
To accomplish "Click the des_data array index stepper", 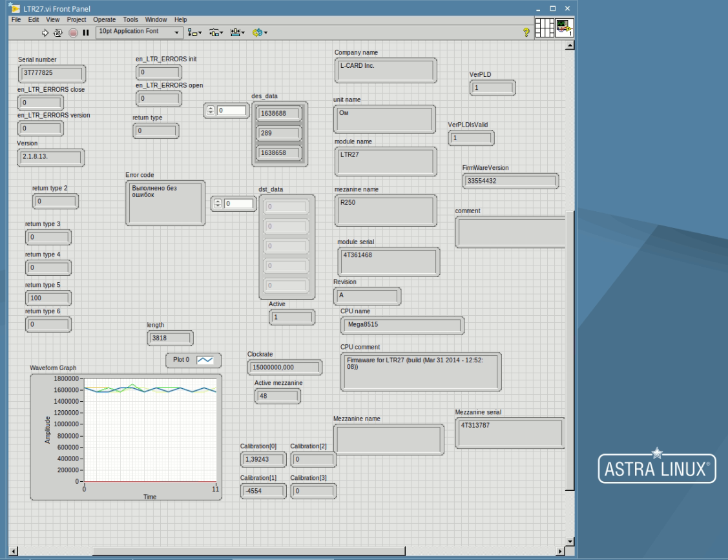I will click(x=211, y=110).
